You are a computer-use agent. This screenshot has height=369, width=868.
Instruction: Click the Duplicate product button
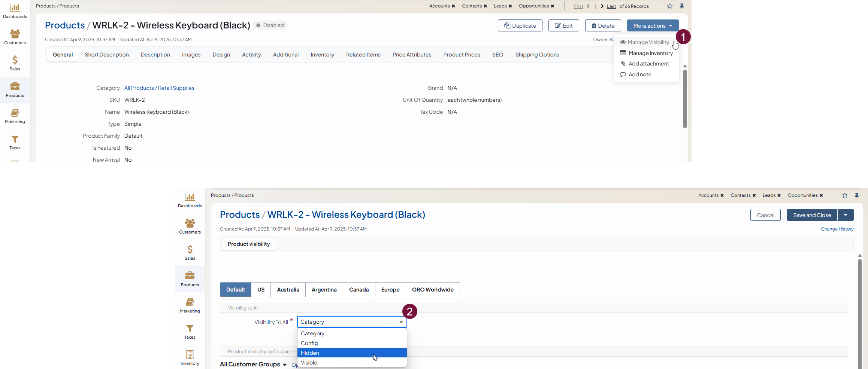click(520, 26)
